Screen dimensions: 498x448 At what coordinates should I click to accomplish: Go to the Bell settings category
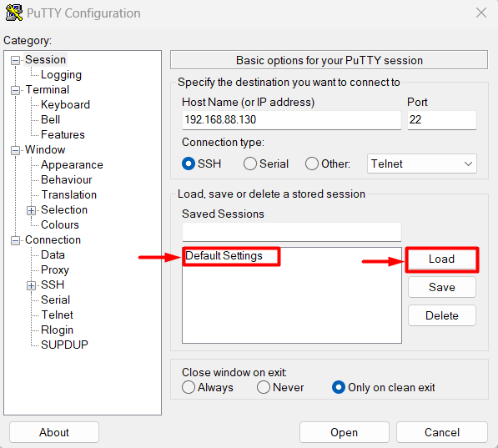click(51, 119)
